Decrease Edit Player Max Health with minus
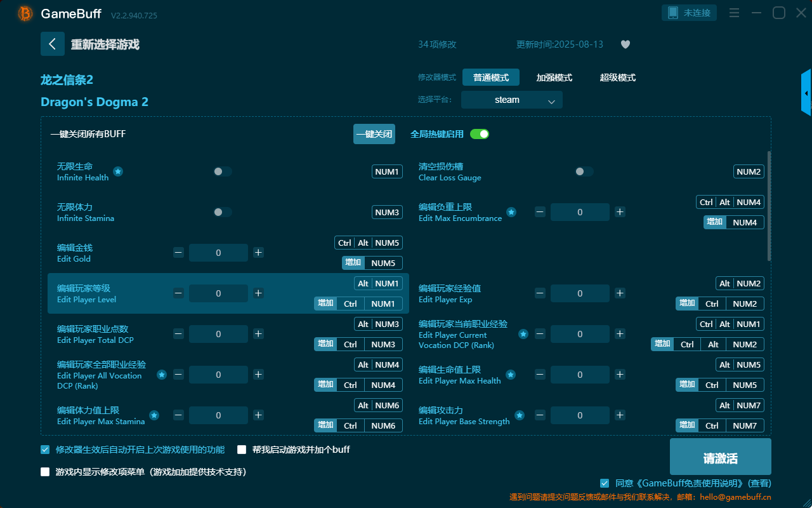 click(540, 375)
